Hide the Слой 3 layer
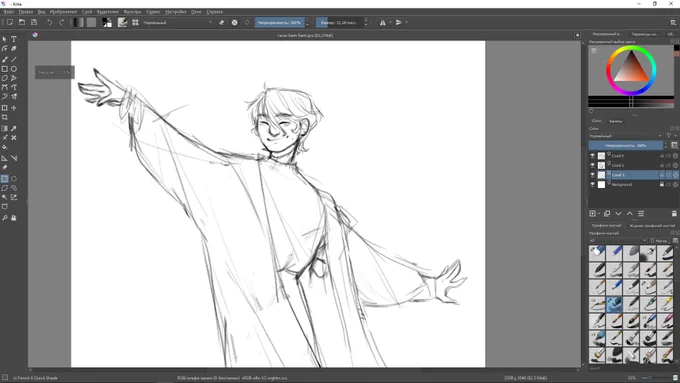Image resolution: width=680 pixels, height=383 pixels. (x=592, y=165)
